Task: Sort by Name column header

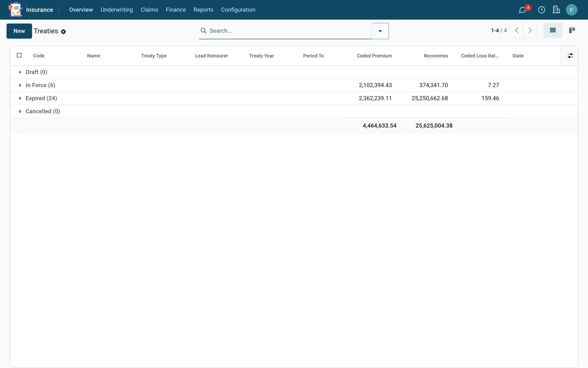Action: [x=93, y=56]
